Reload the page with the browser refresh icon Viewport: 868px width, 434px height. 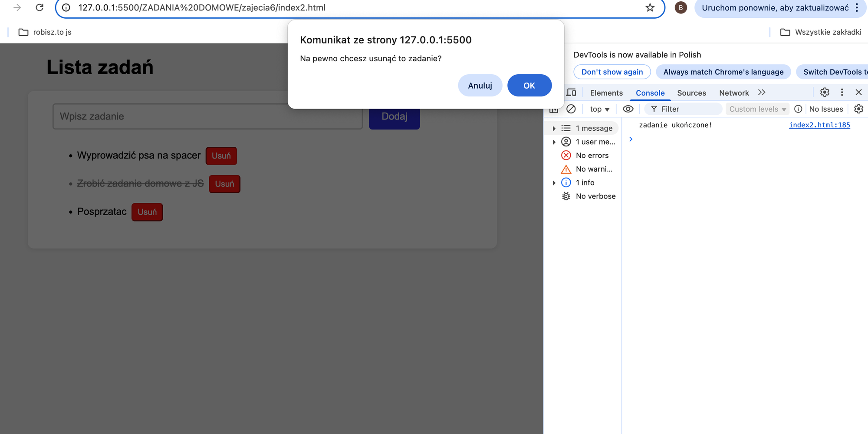point(39,8)
